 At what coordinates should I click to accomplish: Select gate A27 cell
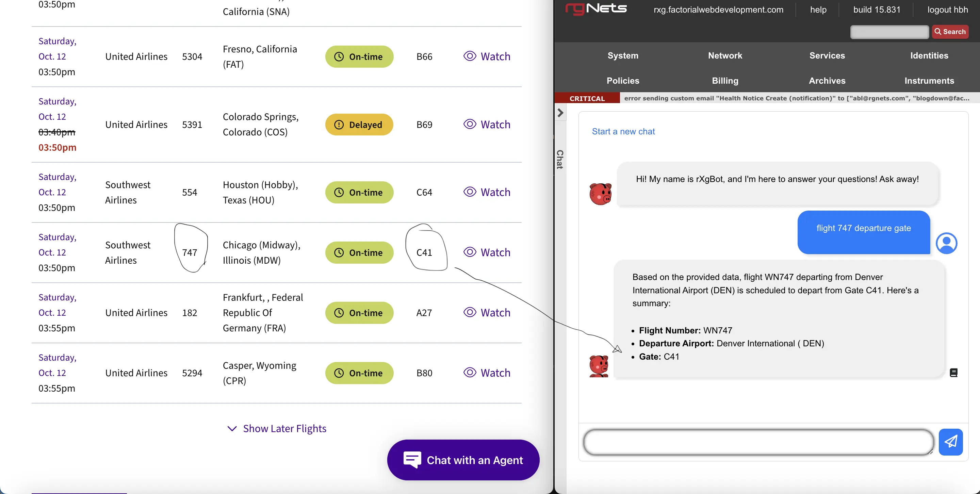[424, 313]
